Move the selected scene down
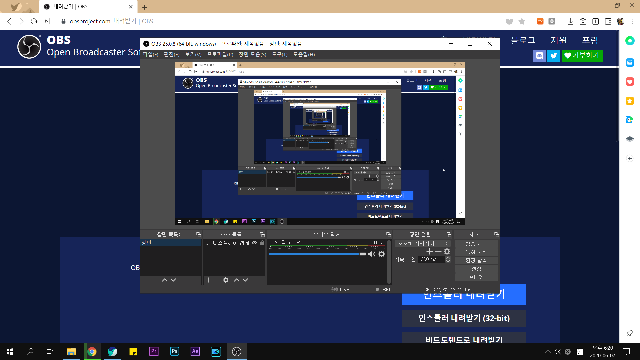The height and width of the screenshot is (360, 640). point(173,280)
